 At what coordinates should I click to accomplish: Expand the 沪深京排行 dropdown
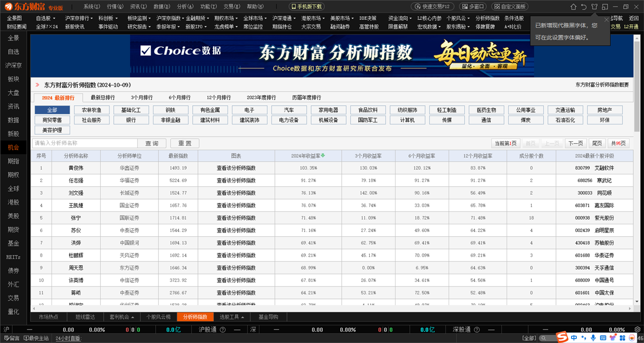tap(92, 18)
